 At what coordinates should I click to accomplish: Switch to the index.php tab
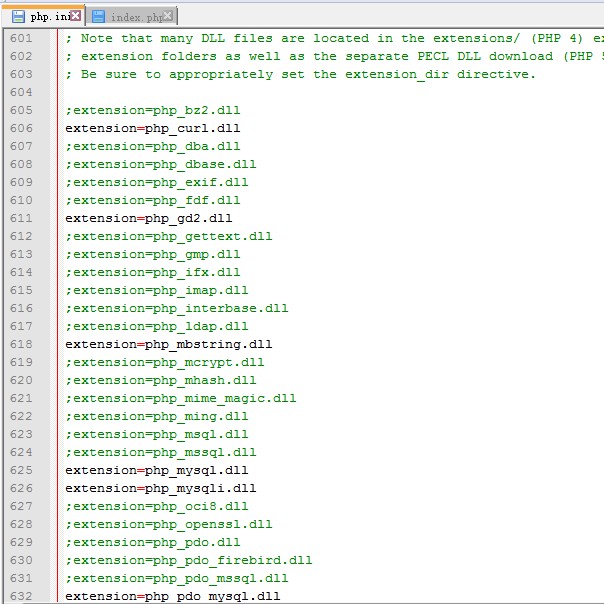point(137,17)
